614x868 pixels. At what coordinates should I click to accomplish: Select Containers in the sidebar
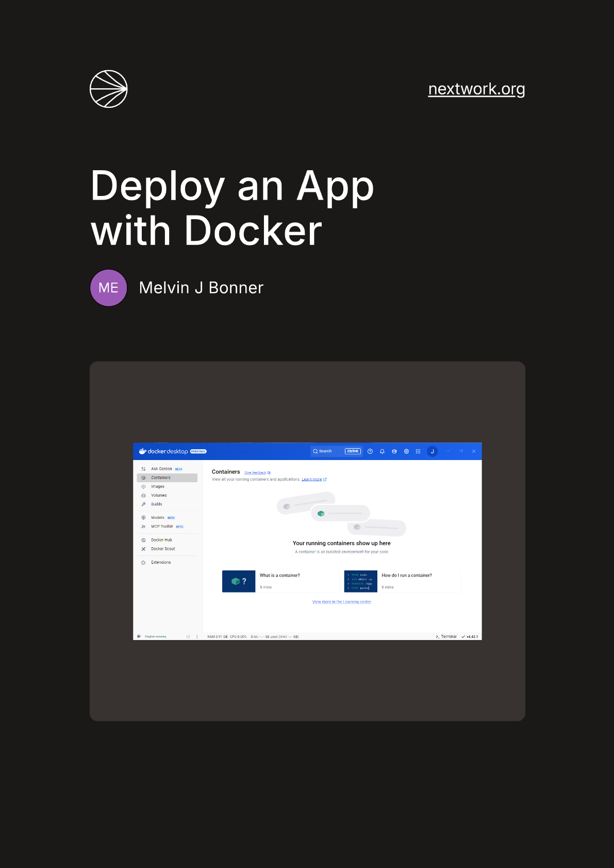tap(167, 478)
